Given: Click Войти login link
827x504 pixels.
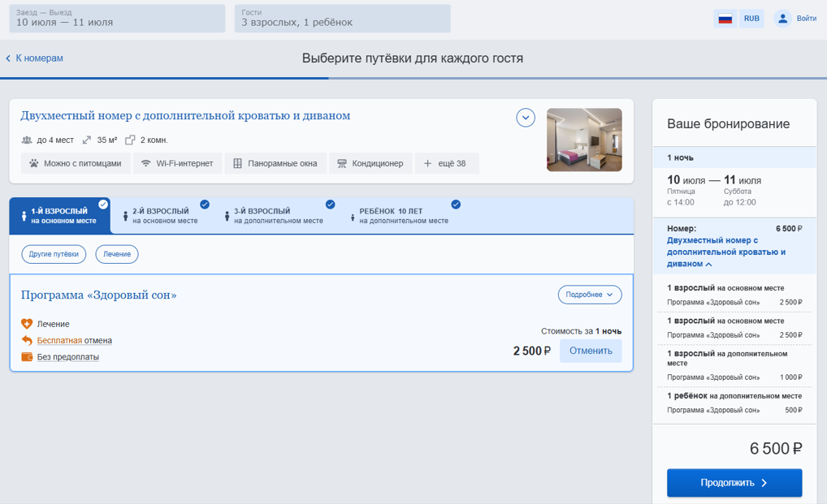Looking at the screenshot, I should [807, 19].
